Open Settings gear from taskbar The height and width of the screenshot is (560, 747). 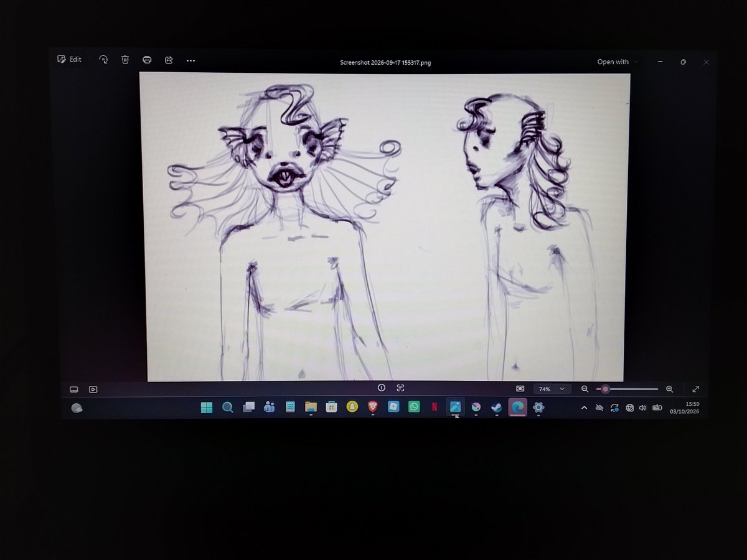pyautogui.click(x=538, y=408)
